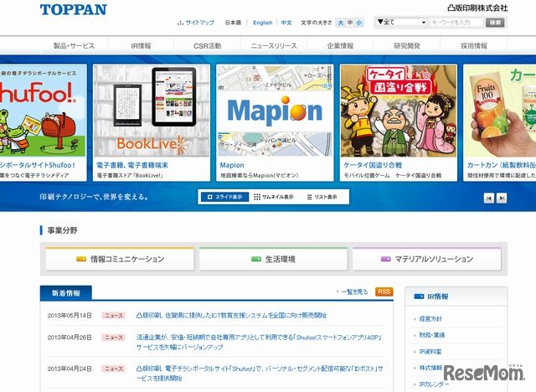
Task: Open the CSR活動 menu
Action: pyautogui.click(x=207, y=46)
